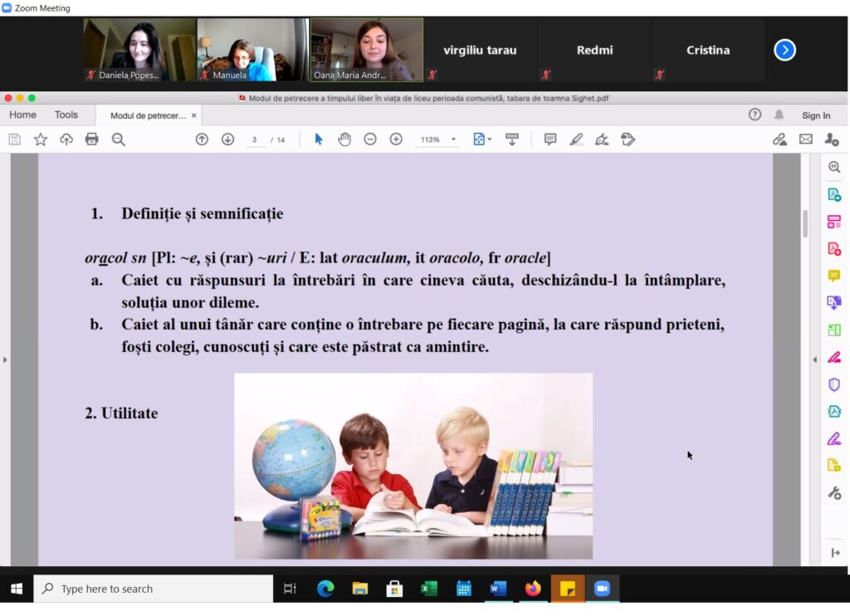Add a comment note icon
This screenshot has height=616, width=850.
click(x=550, y=139)
